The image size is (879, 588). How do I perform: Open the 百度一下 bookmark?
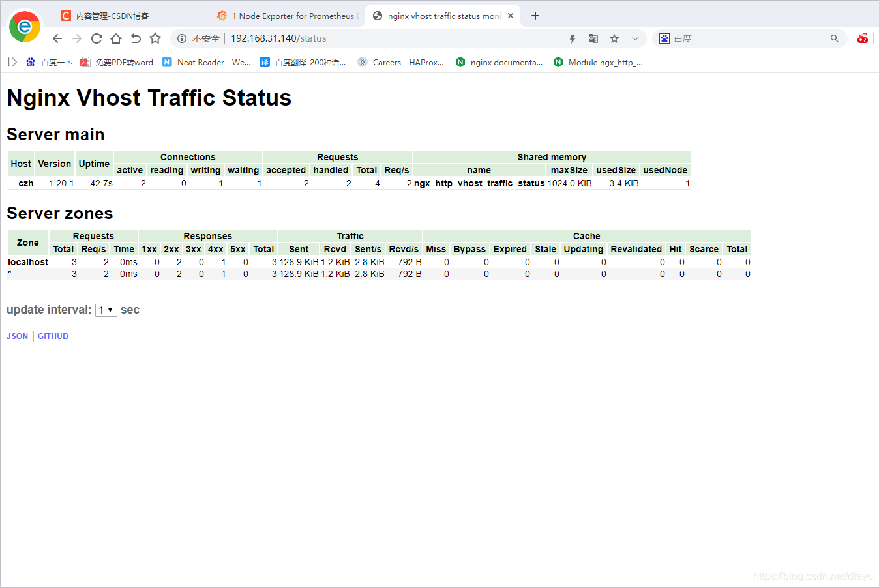point(49,62)
